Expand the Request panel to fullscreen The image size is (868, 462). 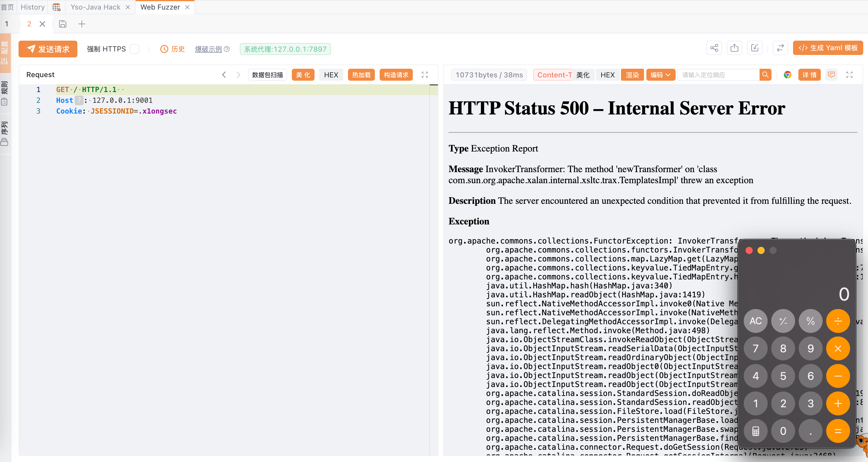(424, 75)
